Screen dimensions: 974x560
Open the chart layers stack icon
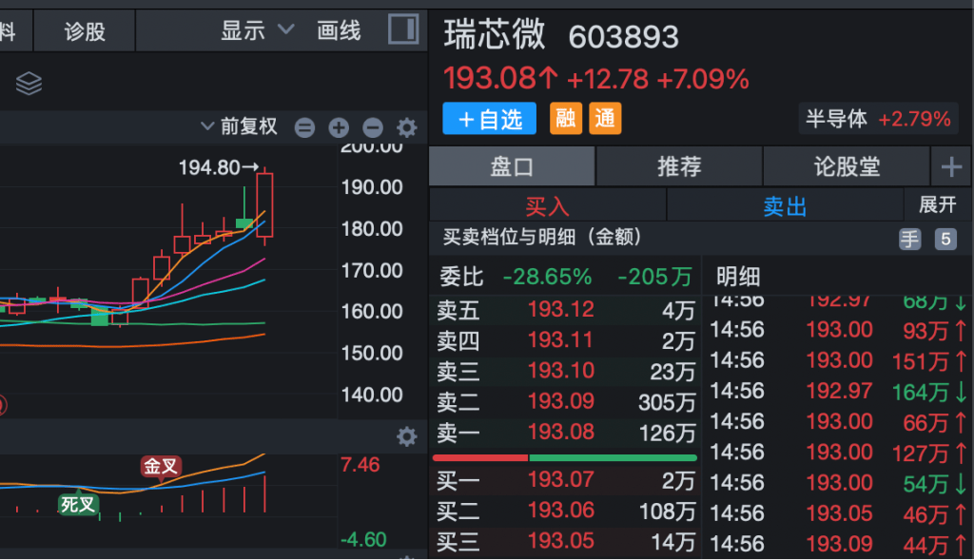[29, 84]
